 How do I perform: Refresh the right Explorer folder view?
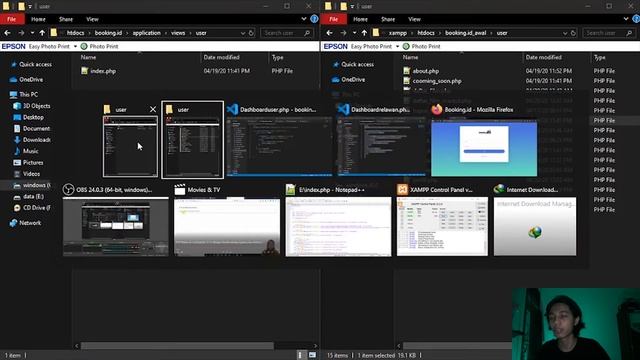pyautogui.click(x=573, y=33)
